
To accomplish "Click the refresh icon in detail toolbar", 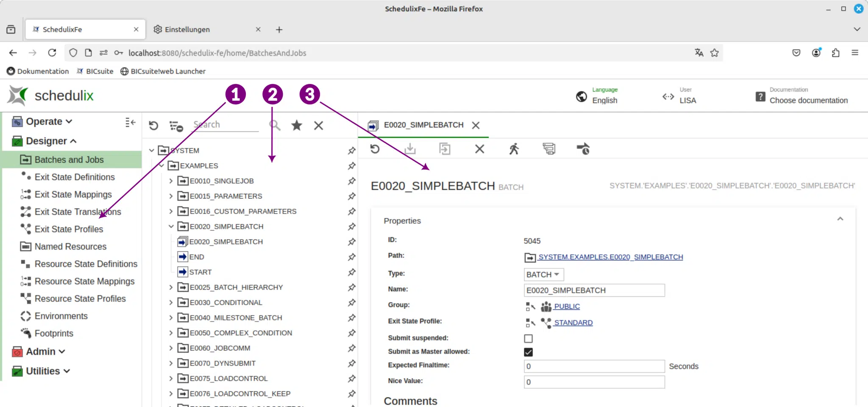I will [375, 149].
